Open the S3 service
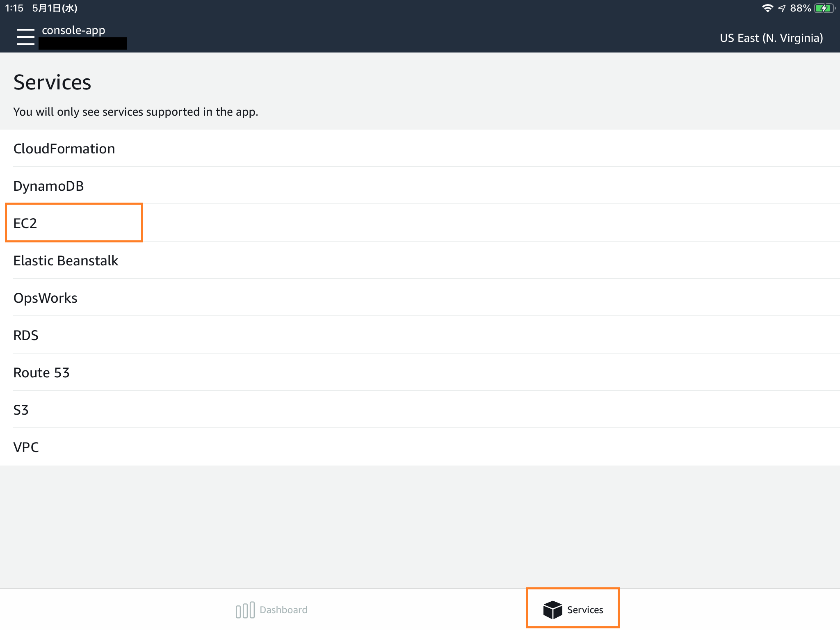Screen dimensions: 840x630 point(21,410)
